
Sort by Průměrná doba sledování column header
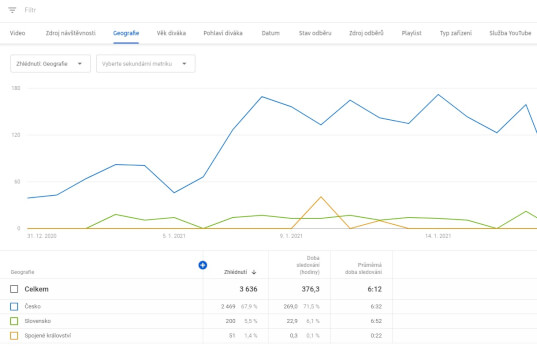click(x=363, y=269)
